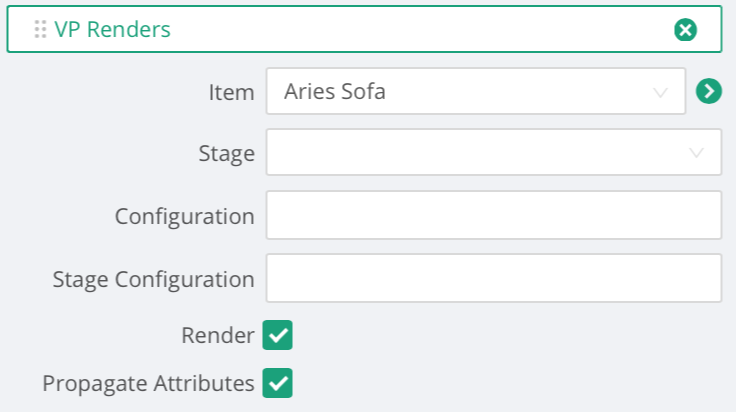The image size is (736, 412).
Task: Click the Configuration field label
Action: pos(184,216)
